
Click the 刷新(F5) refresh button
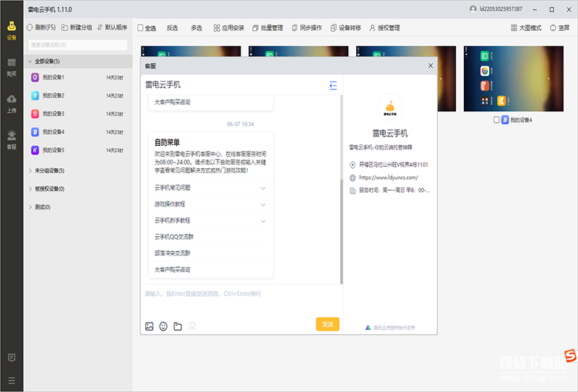pos(41,27)
